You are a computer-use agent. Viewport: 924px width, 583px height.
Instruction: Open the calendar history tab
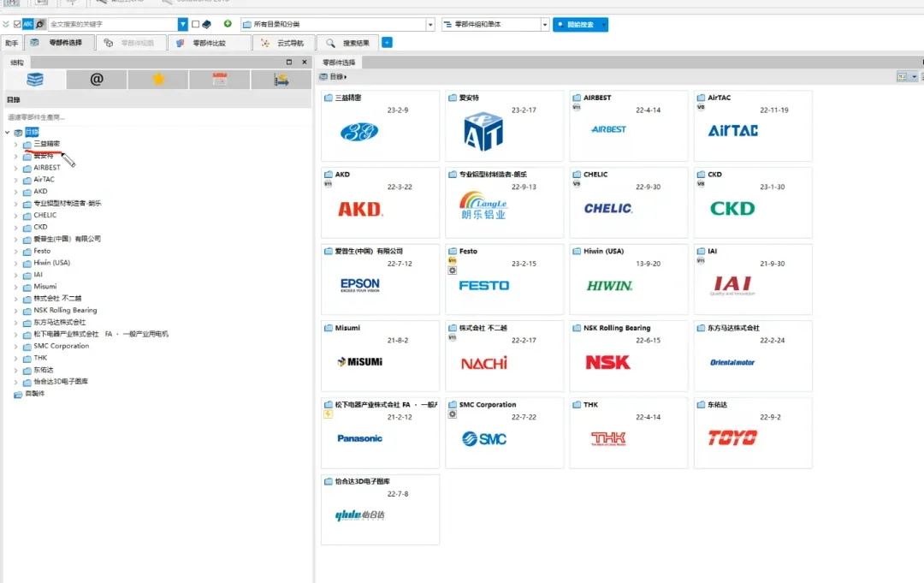[x=220, y=79]
